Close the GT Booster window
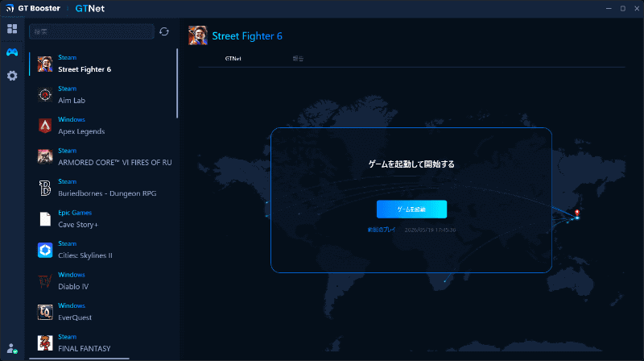The image size is (644, 361). pos(637,8)
